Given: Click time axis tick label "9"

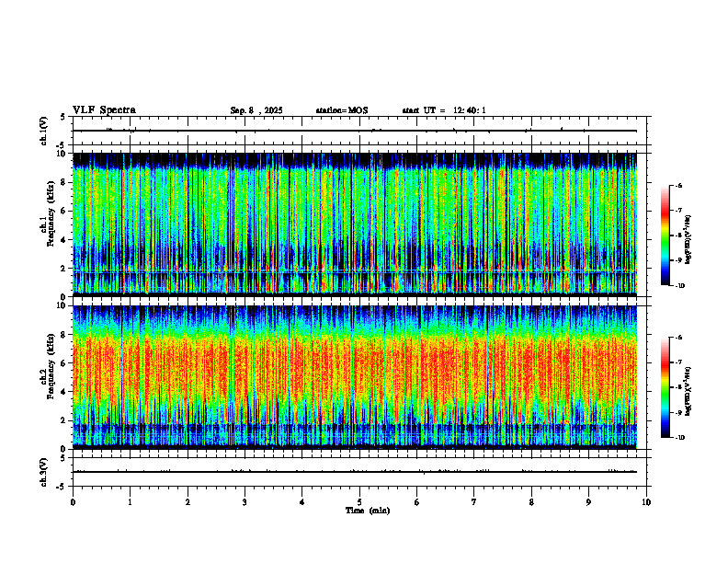Looking at the screenshot, I should tap(588, 502).
